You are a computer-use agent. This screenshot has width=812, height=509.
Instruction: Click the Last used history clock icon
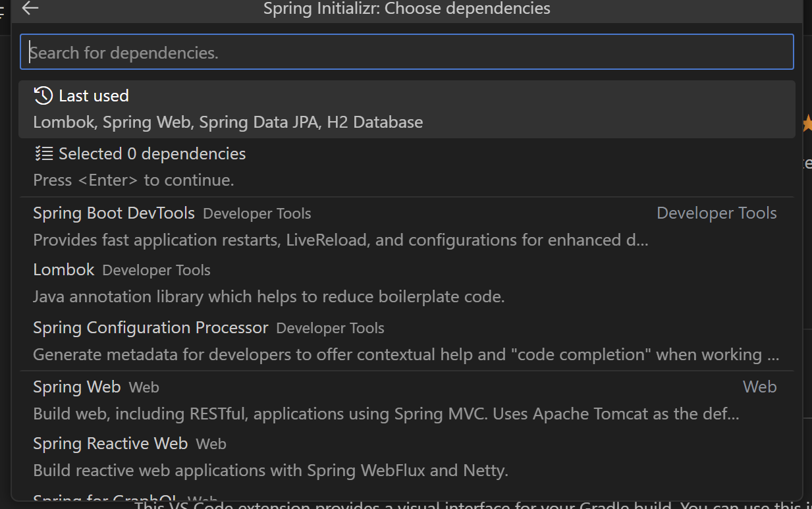43,95
